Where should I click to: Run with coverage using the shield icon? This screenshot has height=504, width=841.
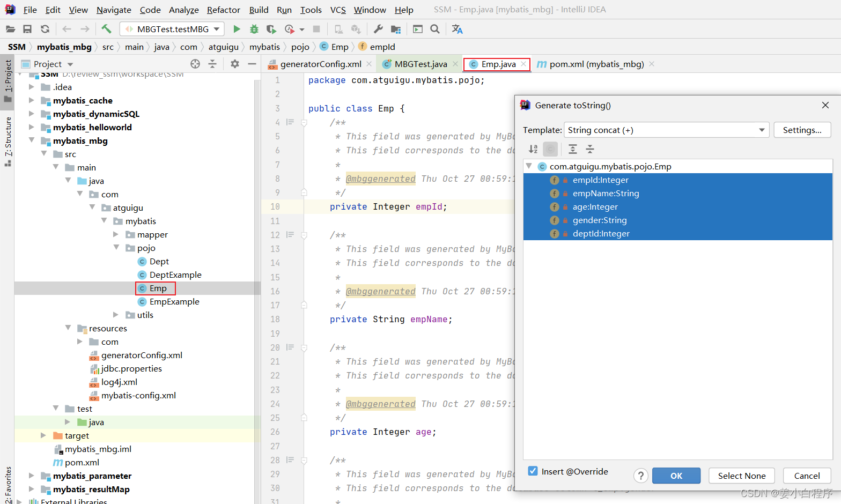pos(271,29)
